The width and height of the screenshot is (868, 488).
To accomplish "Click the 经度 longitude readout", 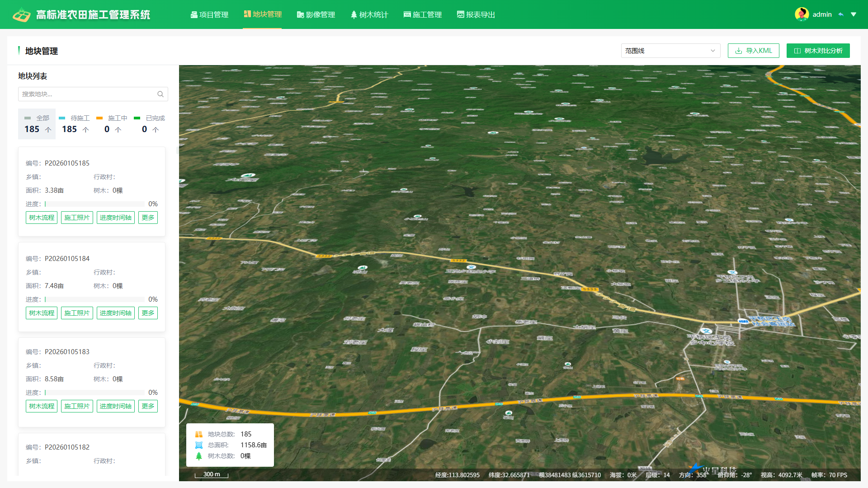I will click(458, 475).
